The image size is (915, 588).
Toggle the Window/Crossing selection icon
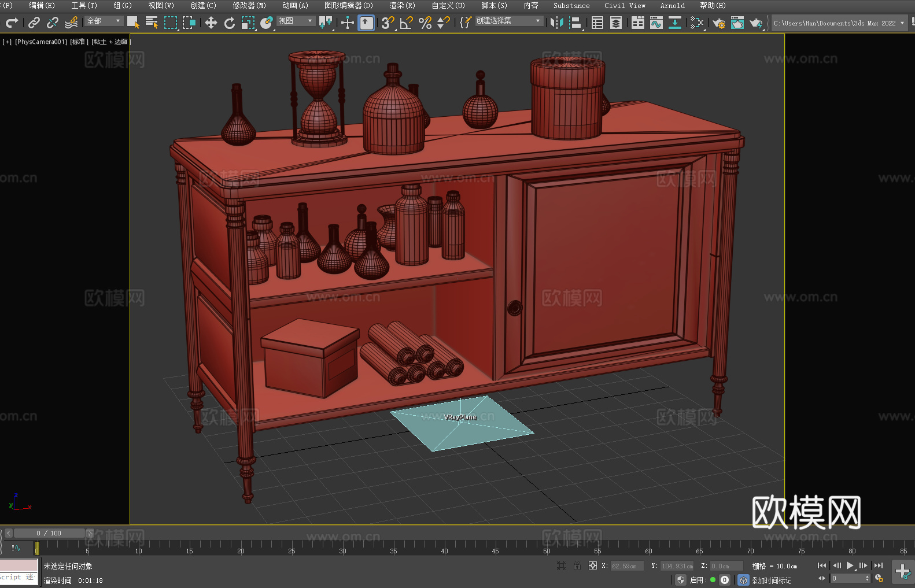point(189,23)
